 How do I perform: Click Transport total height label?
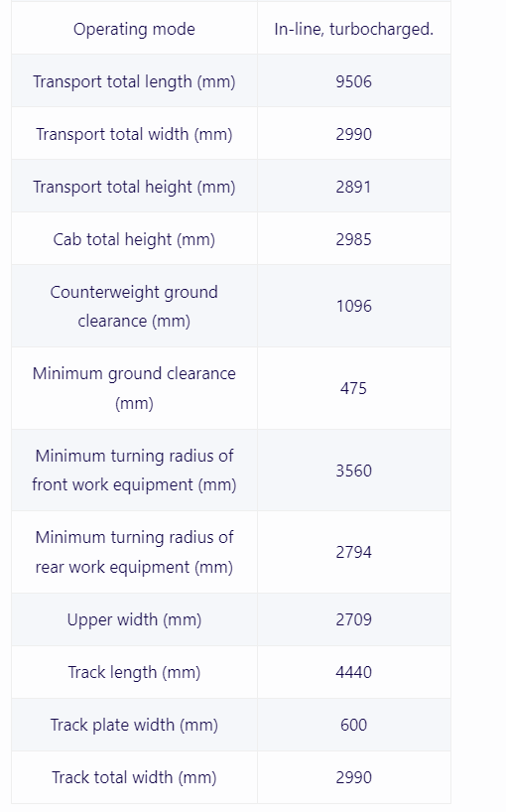[134, 187]
